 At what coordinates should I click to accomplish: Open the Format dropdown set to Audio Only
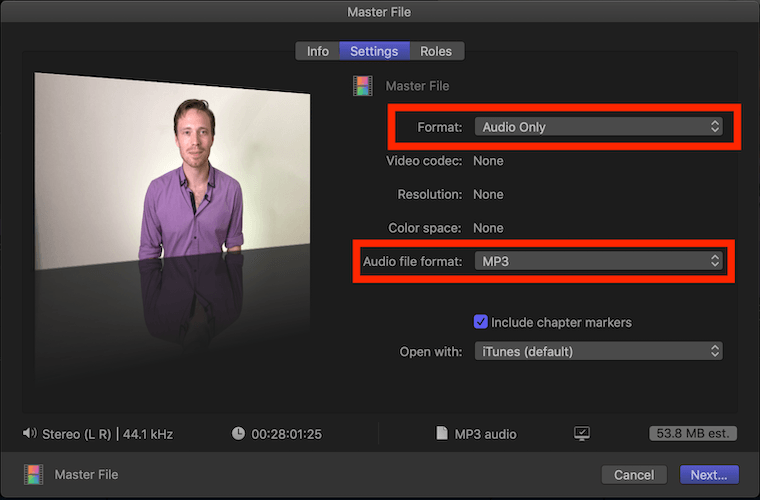pos(599,127)
